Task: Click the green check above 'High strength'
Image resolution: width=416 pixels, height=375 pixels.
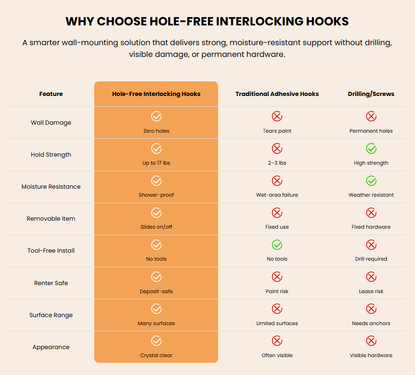Action: tap(371, 149)
